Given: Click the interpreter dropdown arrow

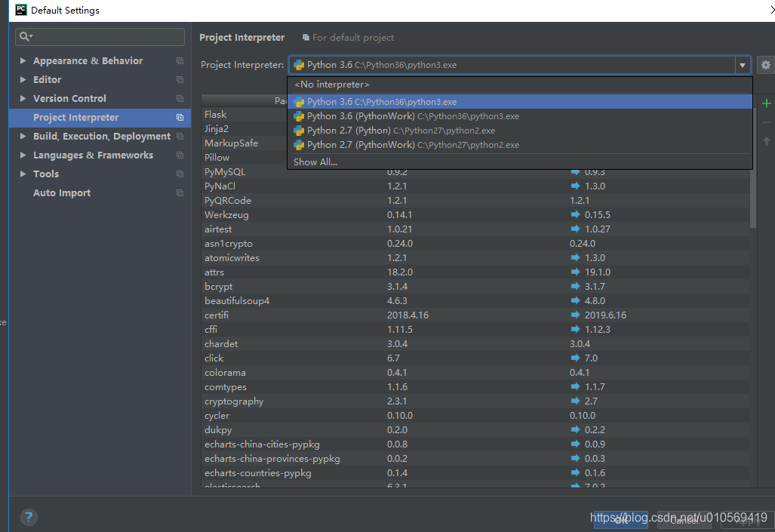Looking at the screenshot, I should (743, 65).
